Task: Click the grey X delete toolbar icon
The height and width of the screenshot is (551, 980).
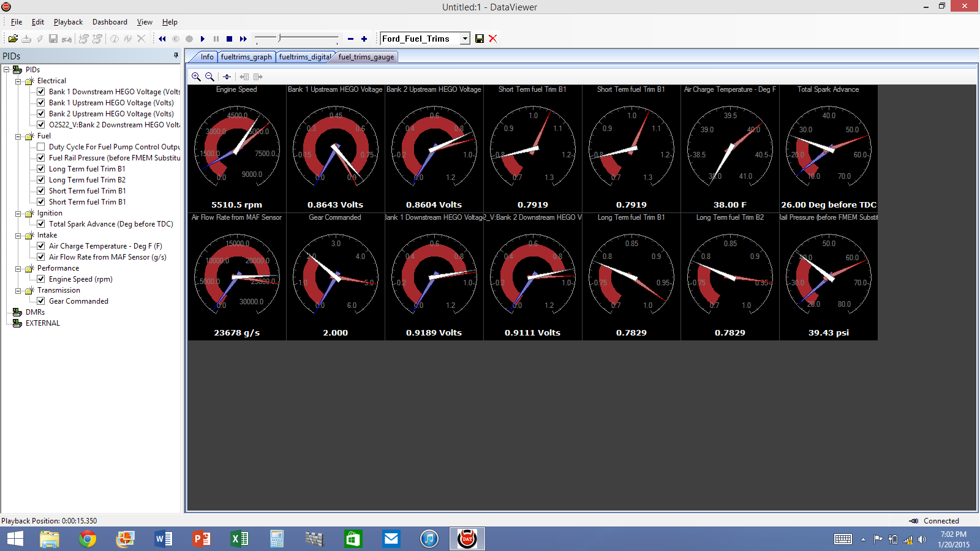Action: (x=141, y=39)
